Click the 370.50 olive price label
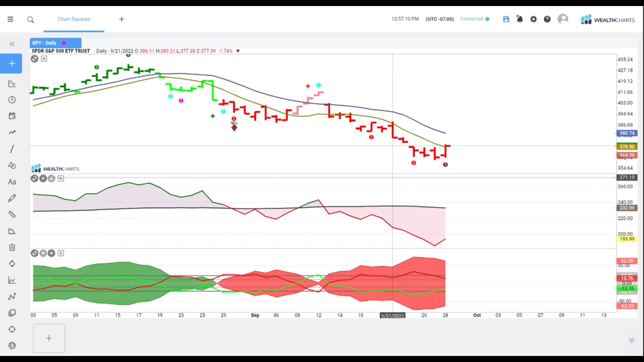644x362 pixels. coord(627,146)
